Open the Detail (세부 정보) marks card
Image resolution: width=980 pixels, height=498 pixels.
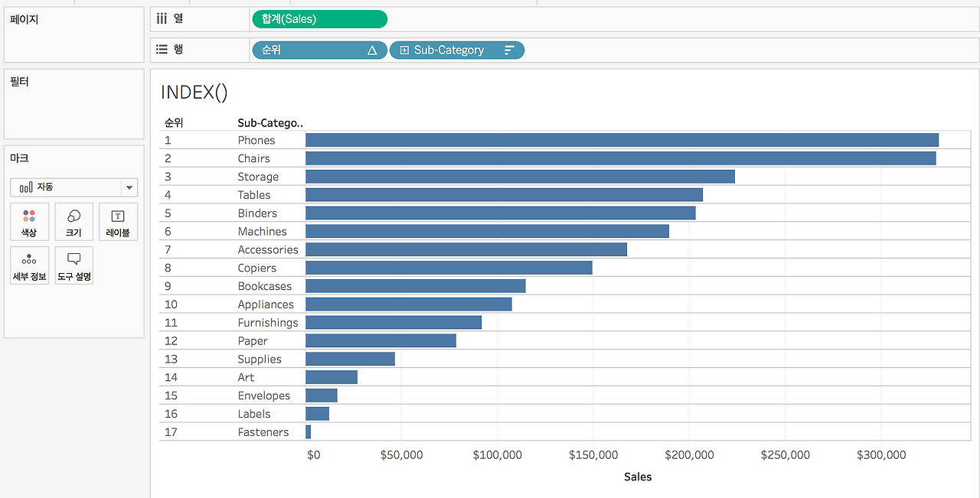[29, 265]
